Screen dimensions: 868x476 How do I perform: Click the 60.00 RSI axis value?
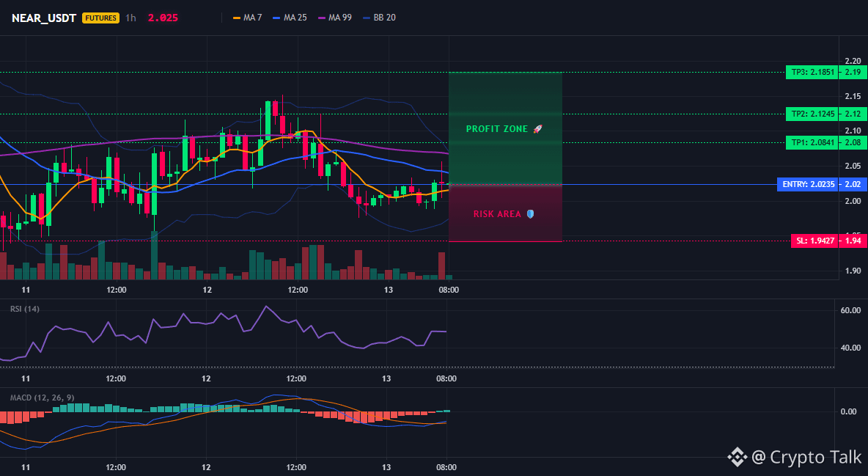[x=850, y=310]
